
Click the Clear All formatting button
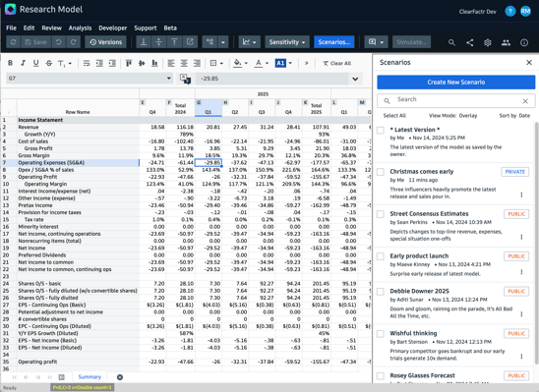[336, 63]
